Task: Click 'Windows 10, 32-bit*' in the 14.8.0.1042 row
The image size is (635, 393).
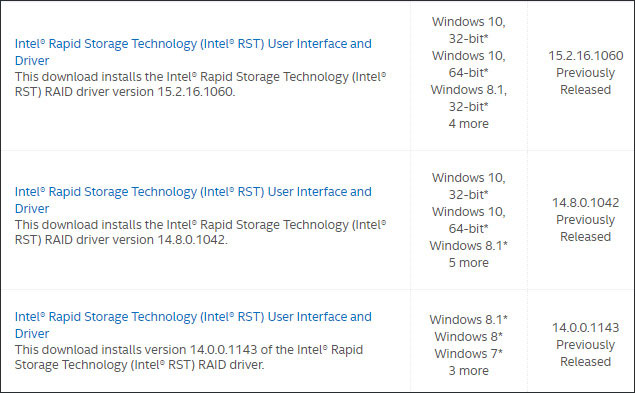Action: point(469,186)
